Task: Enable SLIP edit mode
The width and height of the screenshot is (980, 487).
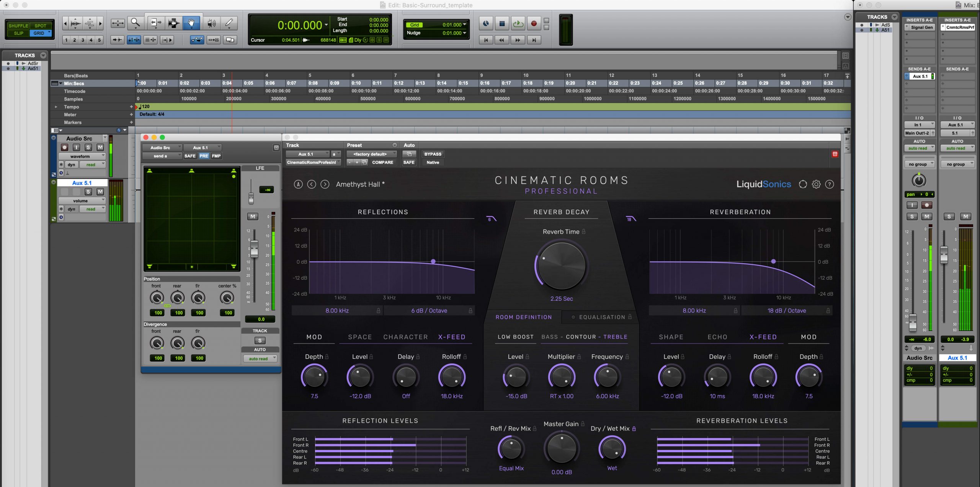Action: point(18,33)
